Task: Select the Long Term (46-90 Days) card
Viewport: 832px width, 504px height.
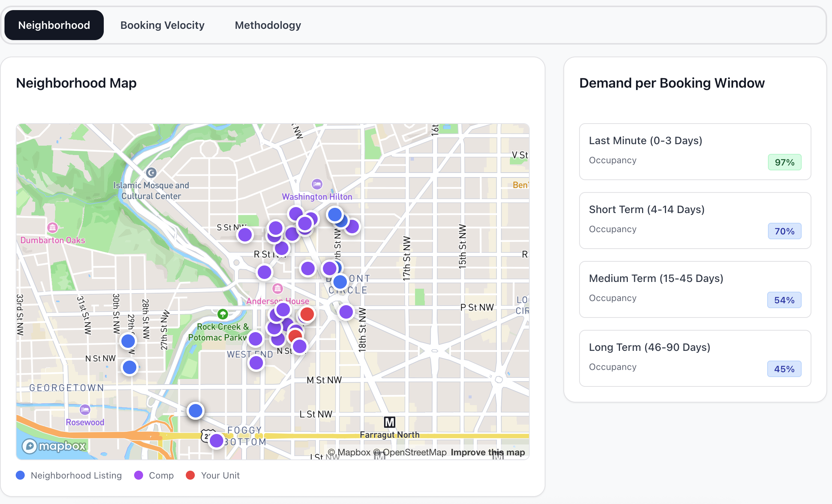Action: pos(695,358)
